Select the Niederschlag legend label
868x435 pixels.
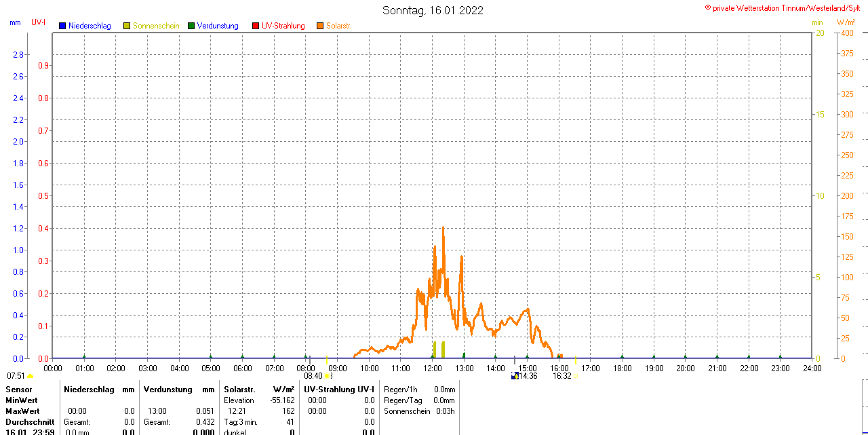click(90, 26)
